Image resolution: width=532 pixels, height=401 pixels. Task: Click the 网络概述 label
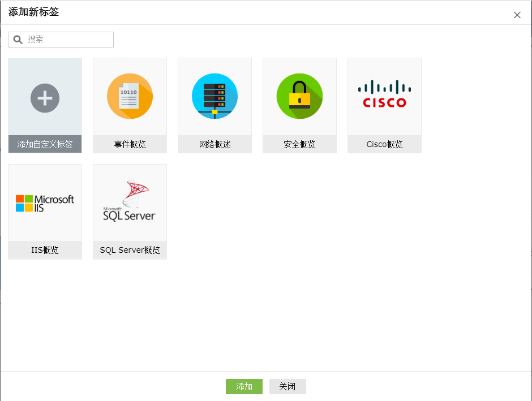pyautogui.click(x=214, y=144)
